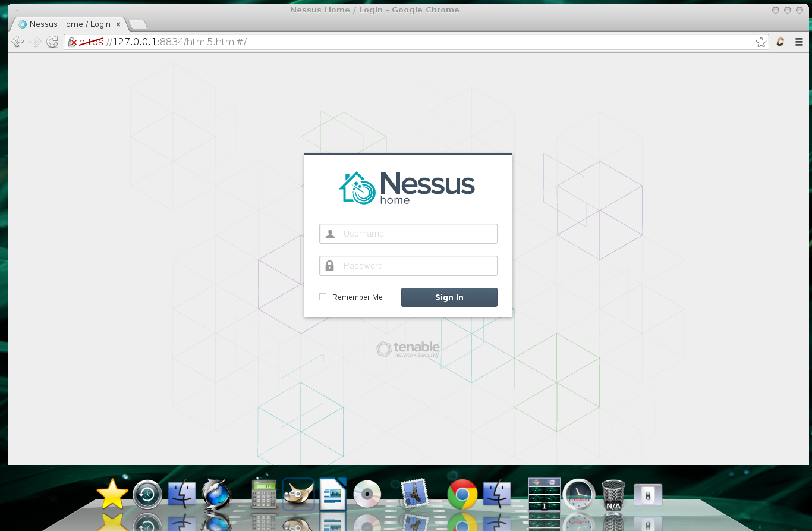This screenshot has height=531, width=812.
Task: Open the Chrome hamburger menu
Action: (799, 42)
